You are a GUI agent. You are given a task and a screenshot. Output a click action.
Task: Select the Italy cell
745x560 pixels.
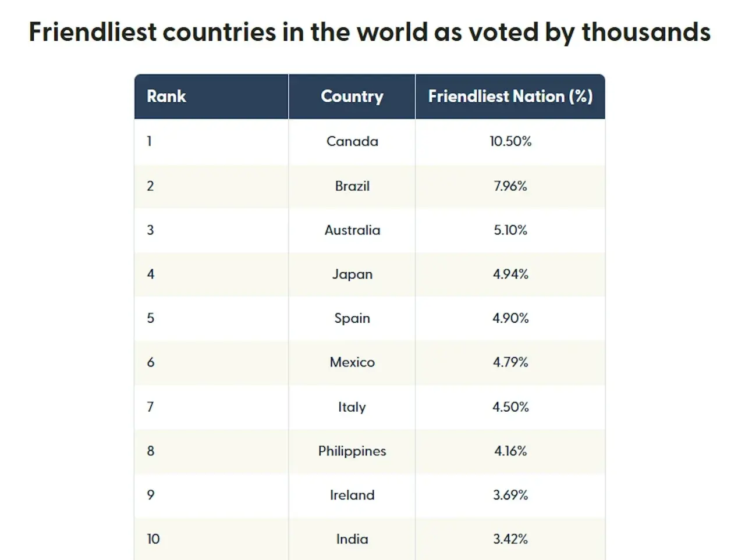(x=352, y=407)
